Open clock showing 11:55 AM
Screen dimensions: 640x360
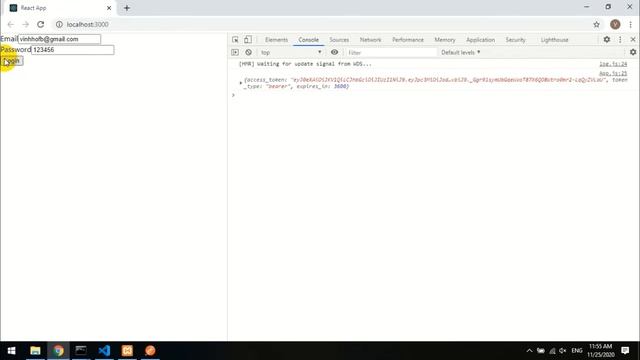[x=600, y=351]
